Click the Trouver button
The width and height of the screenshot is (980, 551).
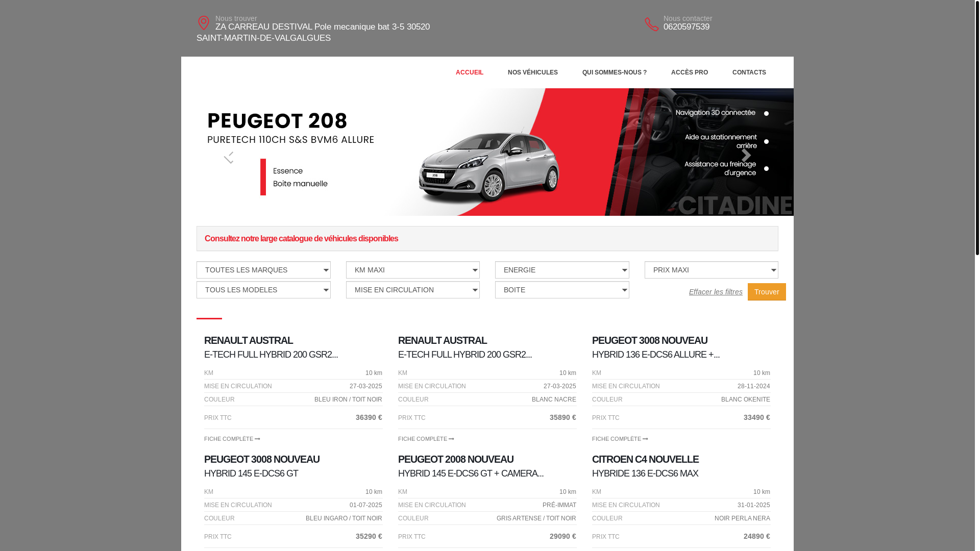point(767,292)
